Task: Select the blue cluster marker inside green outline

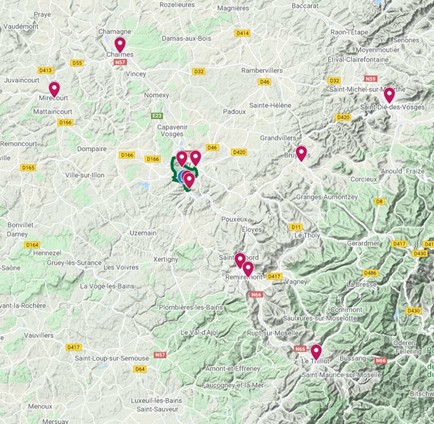Action: 181,177
